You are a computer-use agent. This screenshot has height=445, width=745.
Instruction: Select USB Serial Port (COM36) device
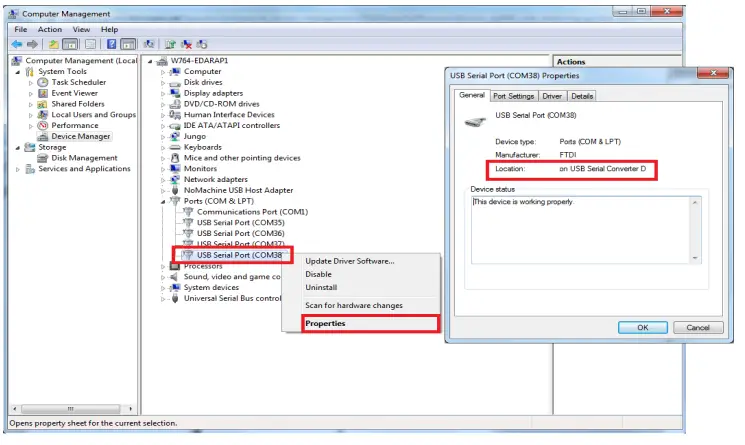point(240,234)
